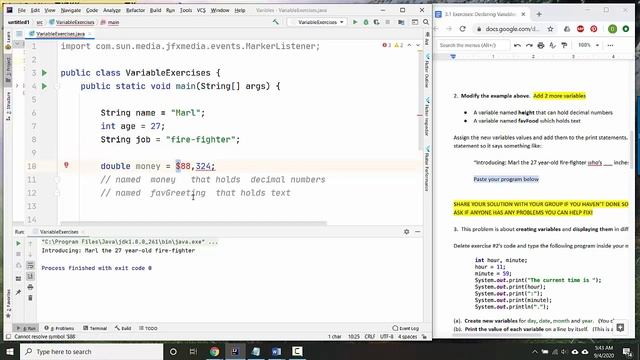Image resolution: width=640 pixels, height=360 pixels.
Task: Click the run gutter arrow beside the main method
Action: pyautogui.click(x=44, y=86)
